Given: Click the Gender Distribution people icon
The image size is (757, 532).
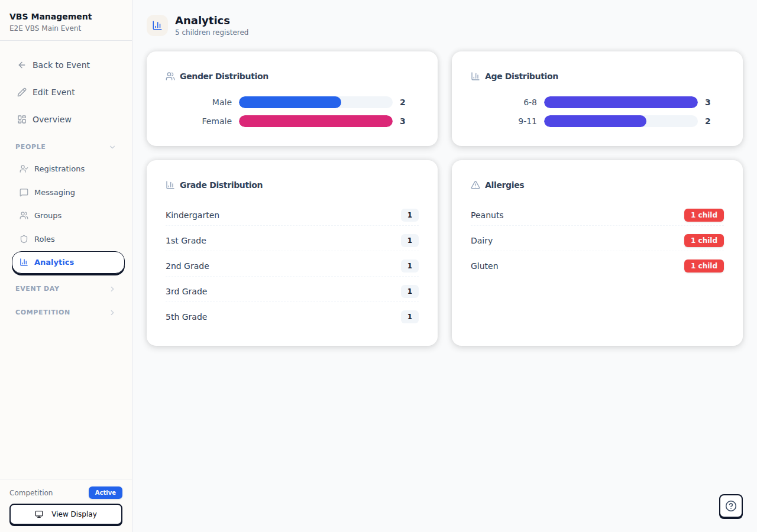Looking at the screenshot, I should tap(170, 76).
